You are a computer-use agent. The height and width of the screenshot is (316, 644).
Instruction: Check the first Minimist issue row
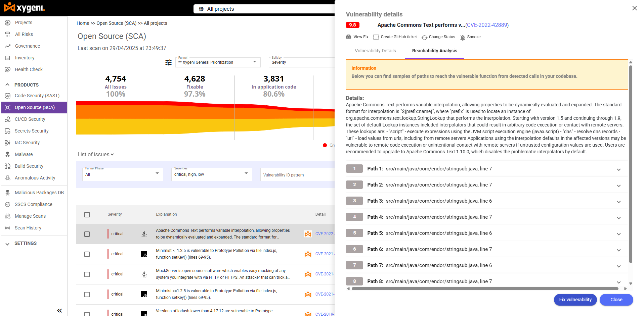(87, 254)
